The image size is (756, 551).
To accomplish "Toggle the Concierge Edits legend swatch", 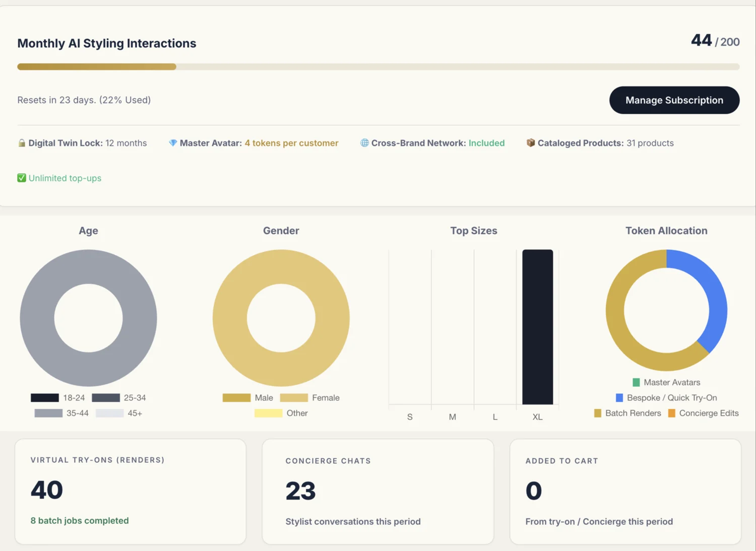I will click(672, 413).
